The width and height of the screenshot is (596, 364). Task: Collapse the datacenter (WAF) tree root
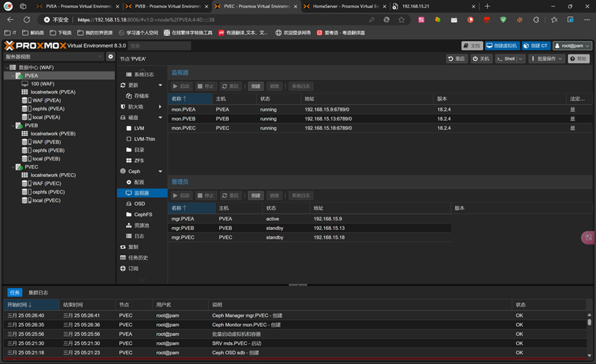7,67
